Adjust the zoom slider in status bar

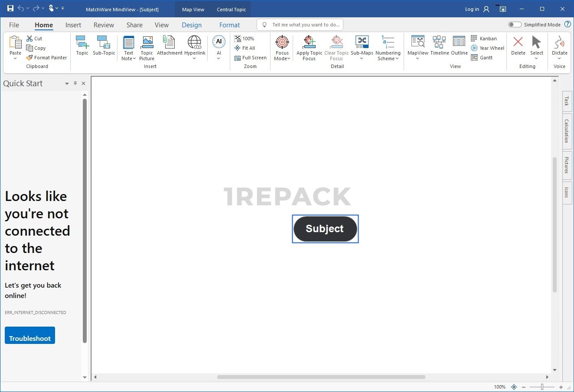[x=542, y=387]
